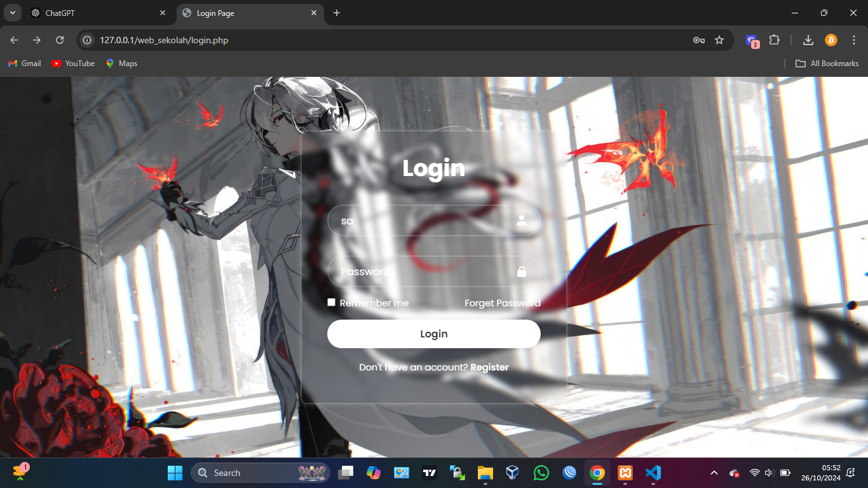Open the widgets button with badge 1
Image resolution: width=868 pixels, height=488 pixels.
coord(20,471)
